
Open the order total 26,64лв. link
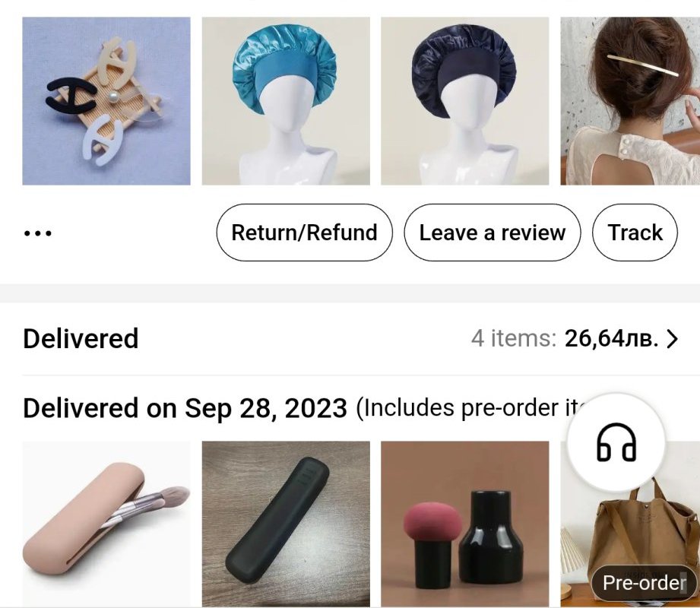pyautogui.click(x=611, y=338)
